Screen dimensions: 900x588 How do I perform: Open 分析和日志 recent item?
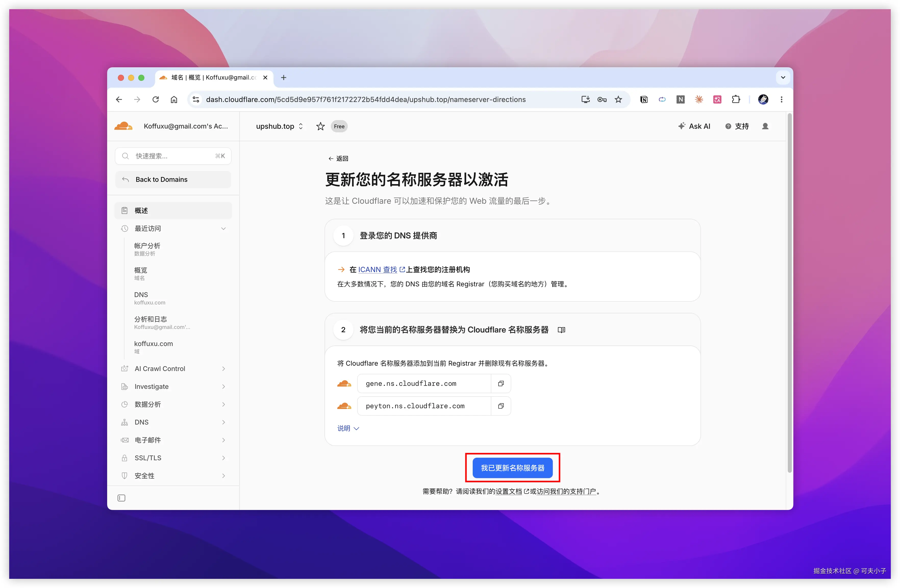pyautogui.click(x=162, y=323)
